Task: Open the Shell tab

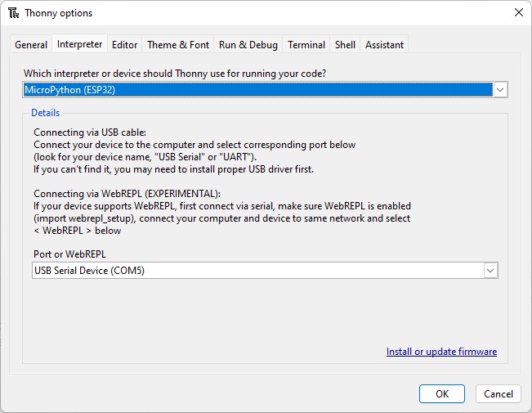Action: click(345, 44)
